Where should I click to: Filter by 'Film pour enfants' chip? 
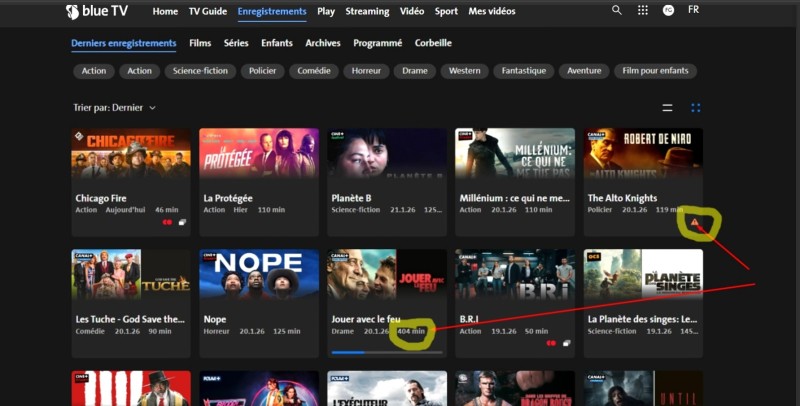click(x=654, y=71)
